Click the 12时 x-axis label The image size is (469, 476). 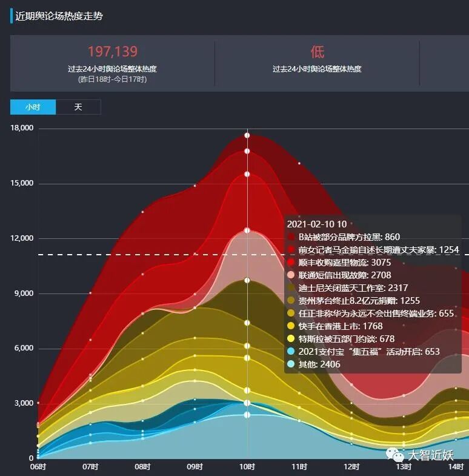[351, 466]
